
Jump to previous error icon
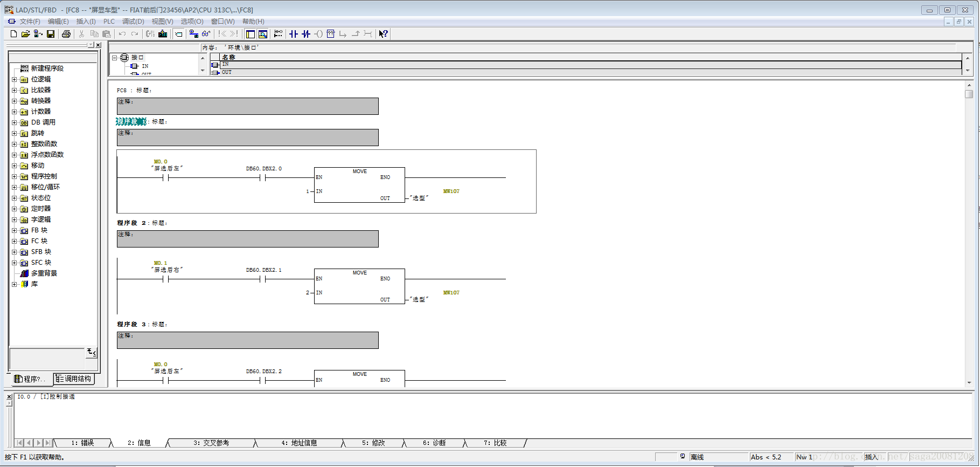click(x=221, y=34)
